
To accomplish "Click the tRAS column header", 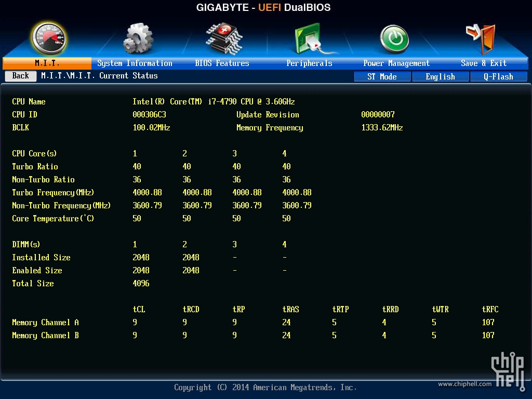I will coord(290,310).
